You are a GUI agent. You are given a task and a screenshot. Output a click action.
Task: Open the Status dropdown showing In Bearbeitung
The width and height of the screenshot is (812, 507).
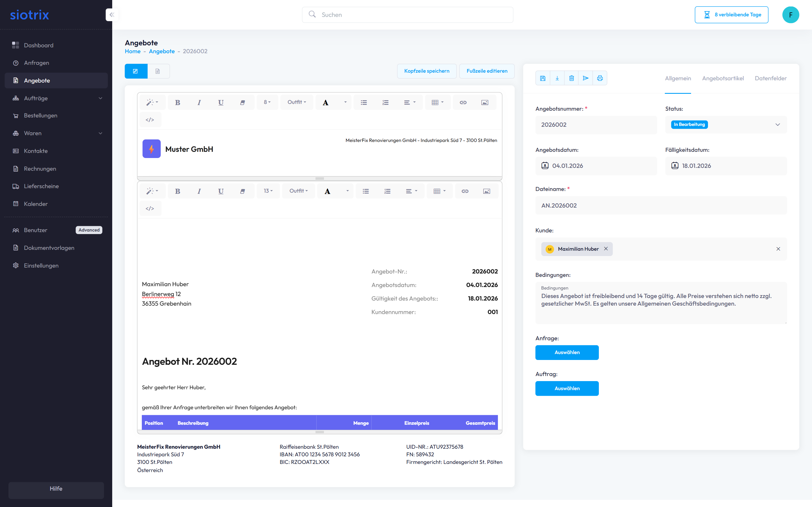(x=725, y=124)
